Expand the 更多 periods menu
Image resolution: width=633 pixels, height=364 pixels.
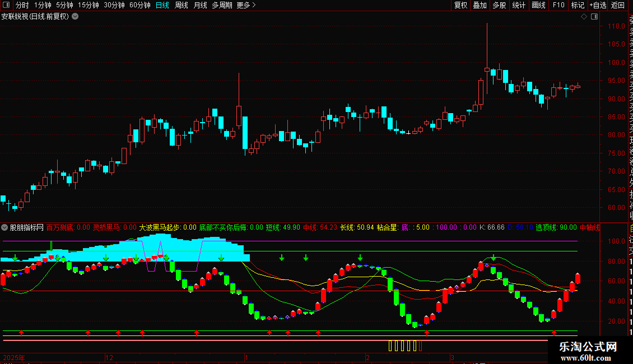(246, 5)
